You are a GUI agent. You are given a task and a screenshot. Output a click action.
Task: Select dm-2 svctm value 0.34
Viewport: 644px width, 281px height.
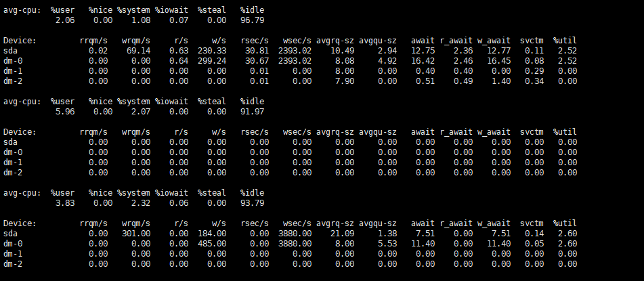coord(534,81)
